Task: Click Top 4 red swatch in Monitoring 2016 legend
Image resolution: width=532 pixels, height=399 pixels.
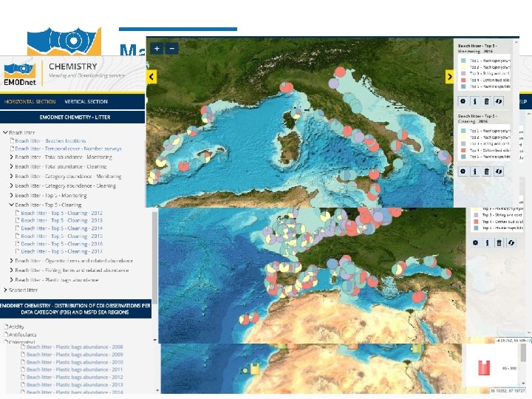Action: [x=463, y=80]
